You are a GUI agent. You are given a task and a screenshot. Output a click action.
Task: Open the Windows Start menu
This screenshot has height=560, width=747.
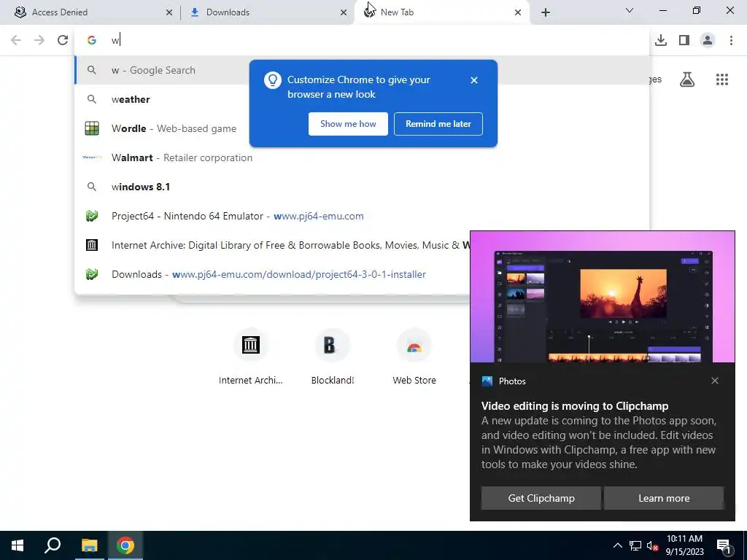[x=18, y=545]
